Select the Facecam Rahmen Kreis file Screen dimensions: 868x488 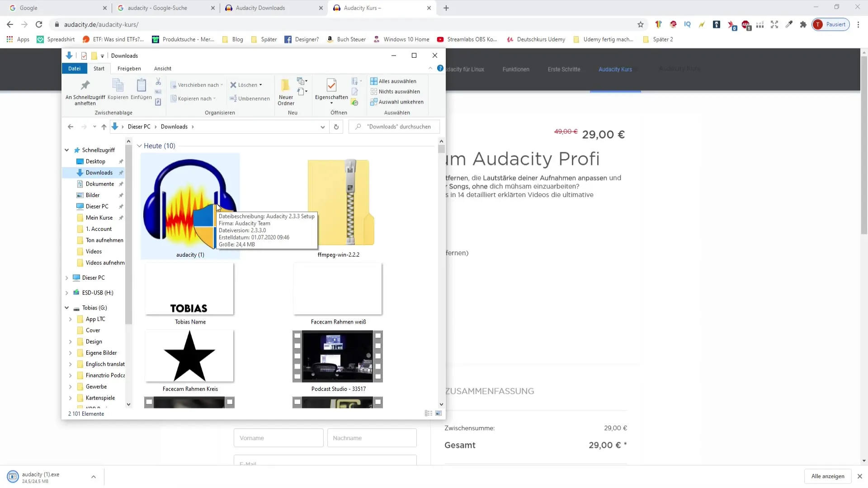190,361
